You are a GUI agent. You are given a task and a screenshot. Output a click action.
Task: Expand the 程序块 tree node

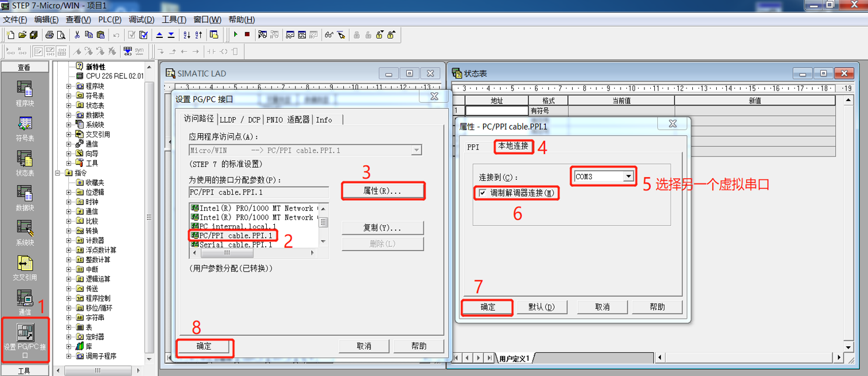pyautogui.click(x=69, y=86)
